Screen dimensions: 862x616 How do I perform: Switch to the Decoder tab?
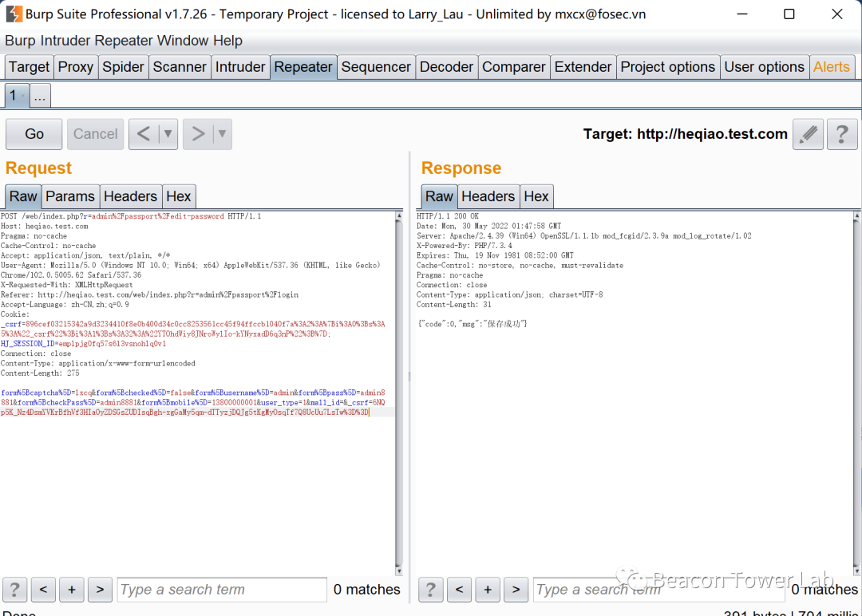pyautogui.click(x=446, y=67)
